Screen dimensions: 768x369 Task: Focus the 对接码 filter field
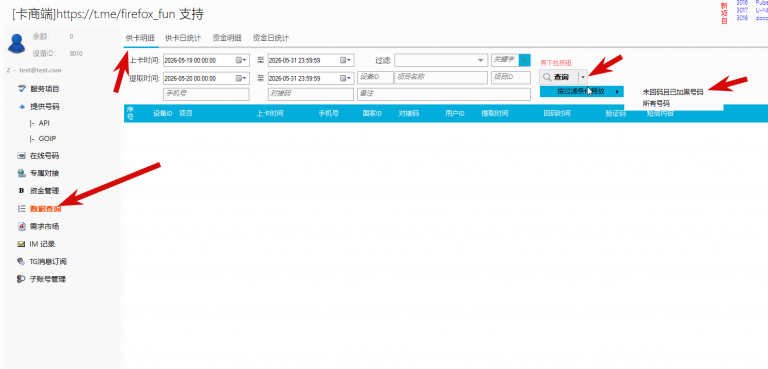311,94
